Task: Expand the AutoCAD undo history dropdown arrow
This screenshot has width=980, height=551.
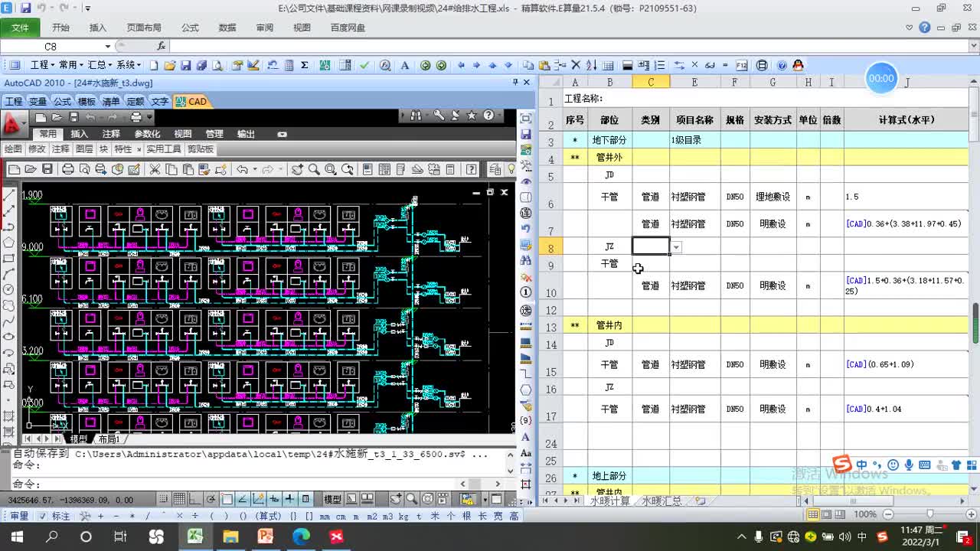Action: pos(253,169)
